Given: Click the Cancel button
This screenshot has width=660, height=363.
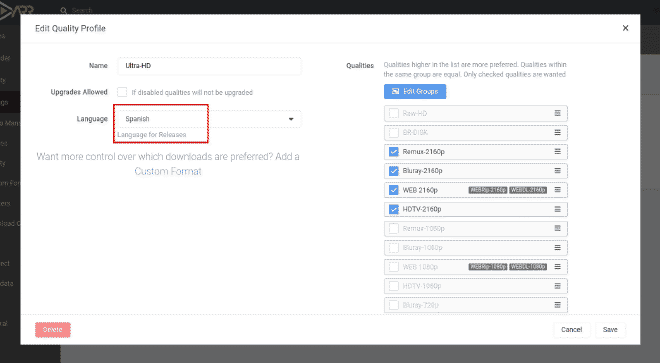Looking at the screenshot, I should 571,329.
